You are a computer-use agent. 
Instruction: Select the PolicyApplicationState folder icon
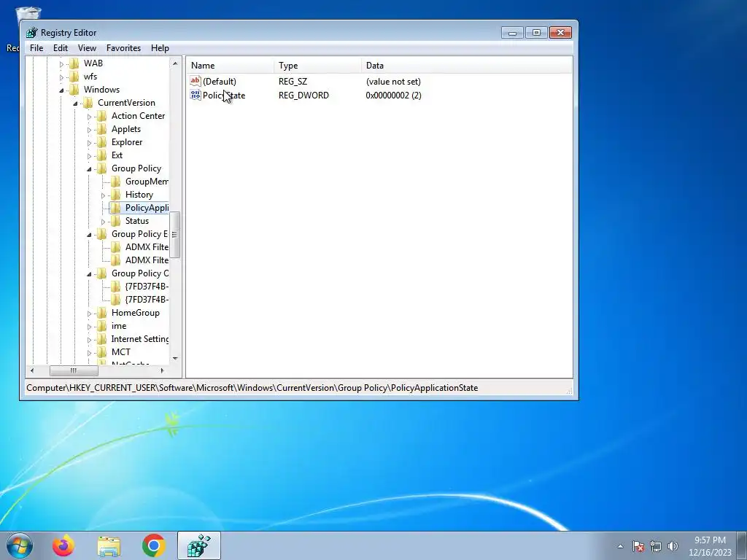[x=115, y=208]
